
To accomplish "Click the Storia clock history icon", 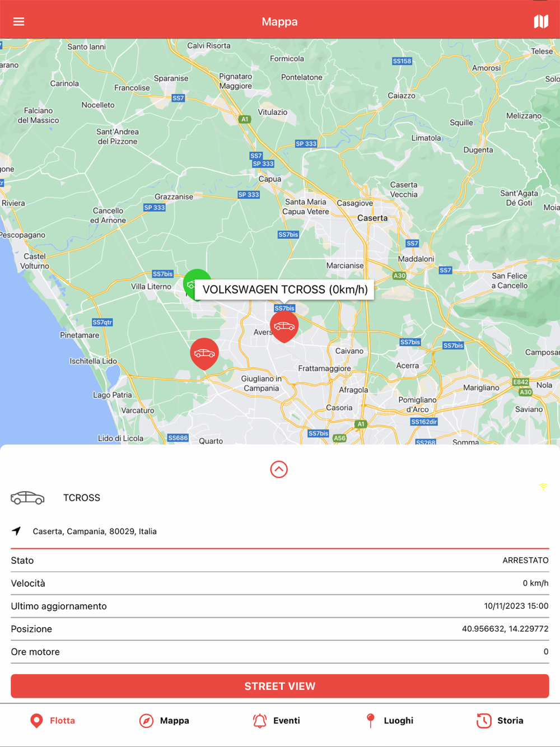I will 484,721.
